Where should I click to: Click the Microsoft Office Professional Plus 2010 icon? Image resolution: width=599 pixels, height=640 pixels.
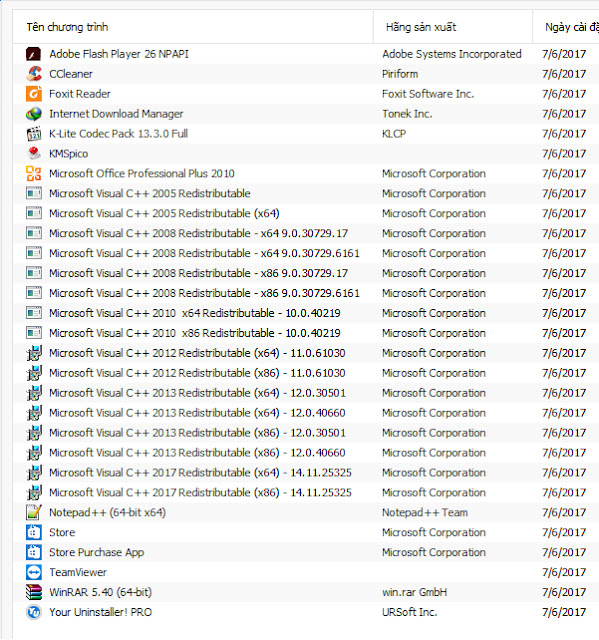point(33,173)
